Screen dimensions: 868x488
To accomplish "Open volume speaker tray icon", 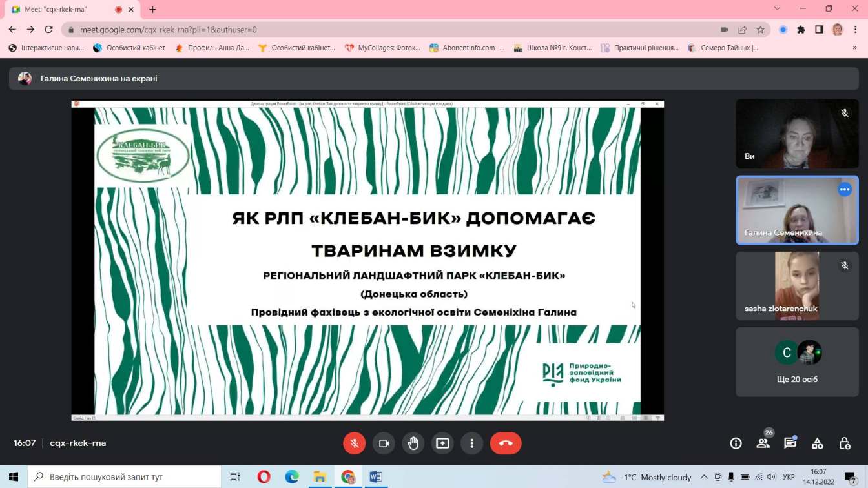I will tap(772, 477).
